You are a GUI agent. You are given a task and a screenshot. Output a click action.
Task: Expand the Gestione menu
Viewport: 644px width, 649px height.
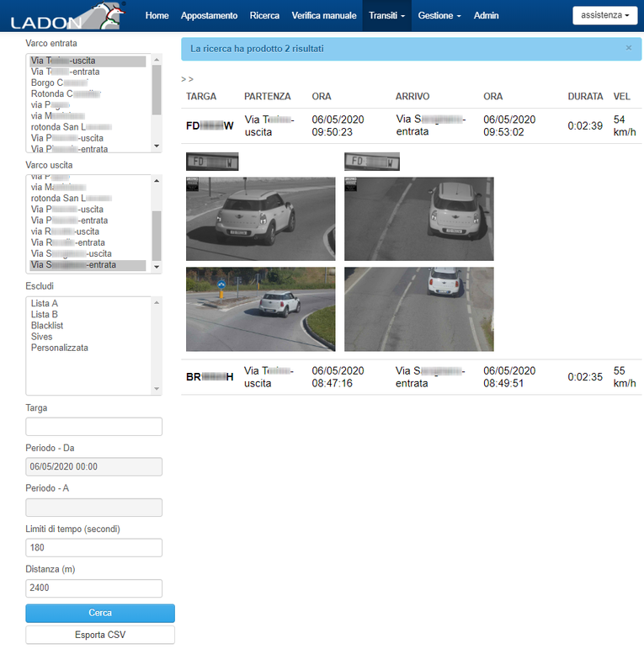439,16
